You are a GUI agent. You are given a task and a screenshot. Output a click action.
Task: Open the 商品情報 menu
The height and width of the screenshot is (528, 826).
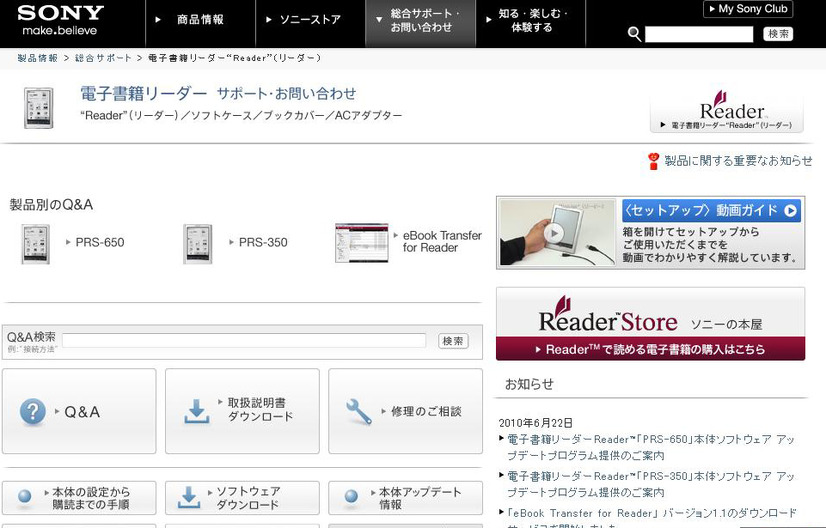point(200,20)
